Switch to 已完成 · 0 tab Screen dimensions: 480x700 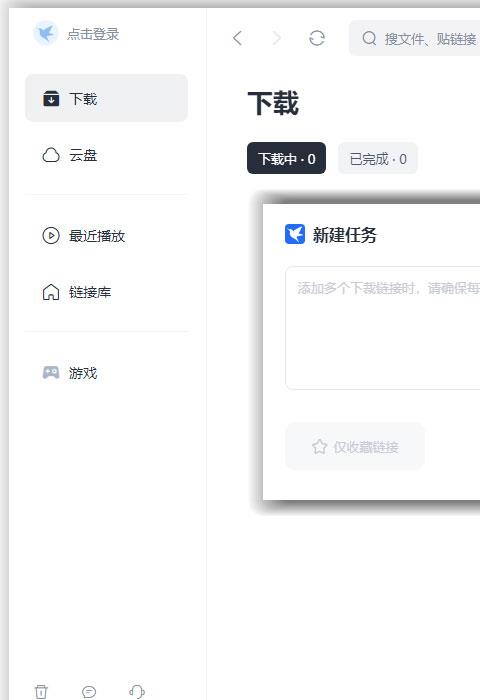(378, 158)
